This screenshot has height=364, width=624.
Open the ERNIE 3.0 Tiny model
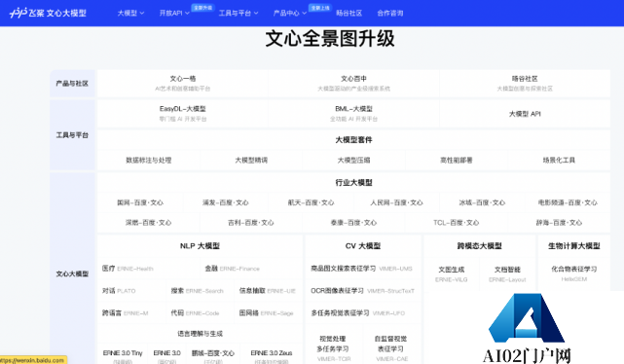123,355
